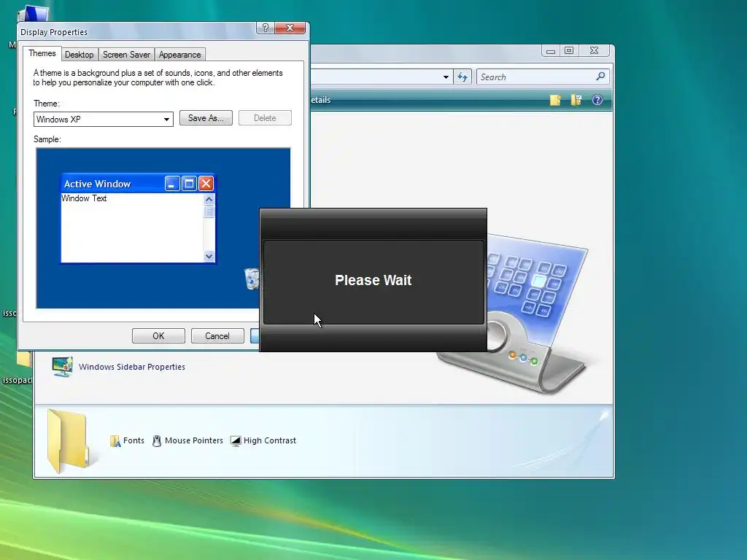Click the help question mark in Display Properties title bar

pyautogui.click(x=266, y=28)
